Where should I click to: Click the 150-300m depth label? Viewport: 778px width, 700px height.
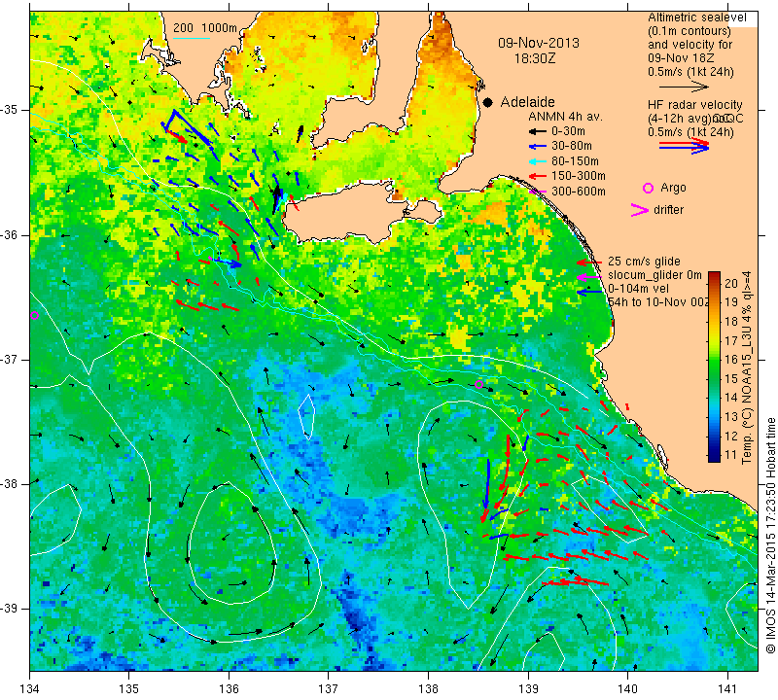point(578,176)
